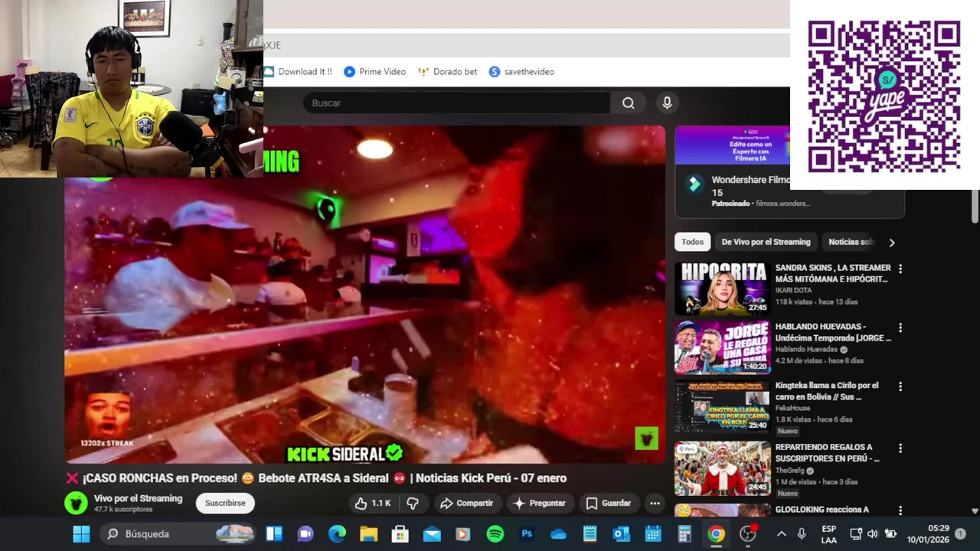Image resolution: width=980 pixels, height=551 pixels.
Task: Open options menu for REPARTIENDO REGALOS video
Action: point(900,448)
